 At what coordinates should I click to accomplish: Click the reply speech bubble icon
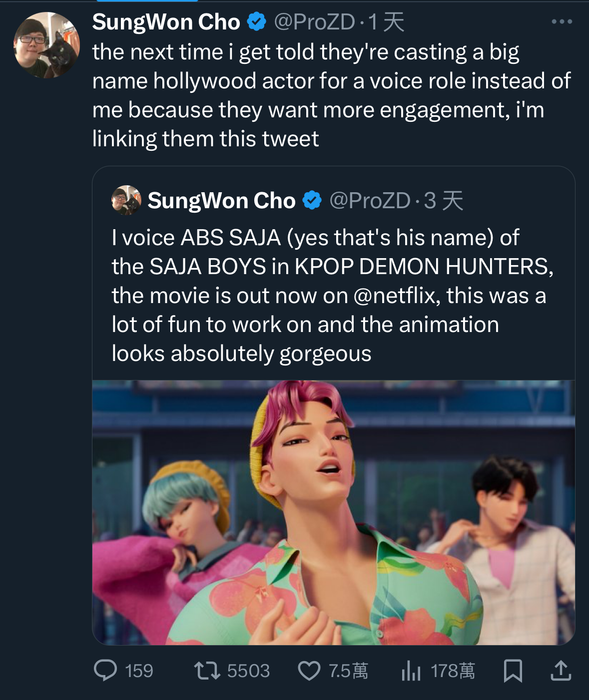[105, 670]
